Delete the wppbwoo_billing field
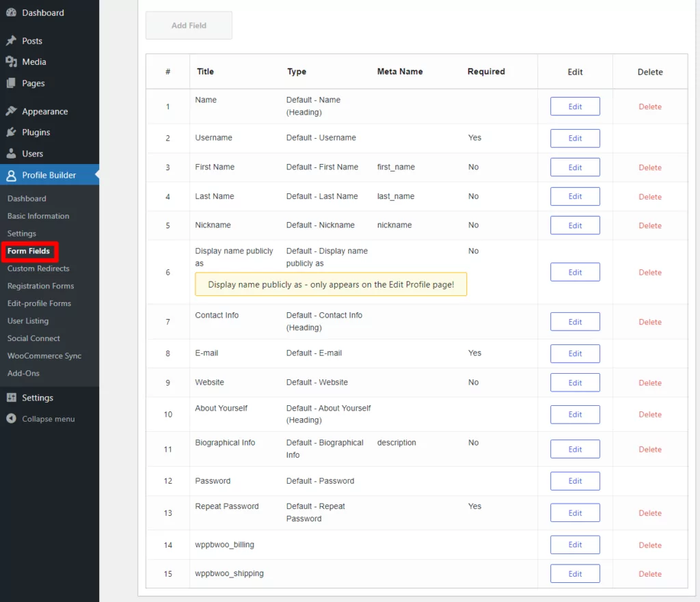 pyautogui.click(x=650, y=545)
